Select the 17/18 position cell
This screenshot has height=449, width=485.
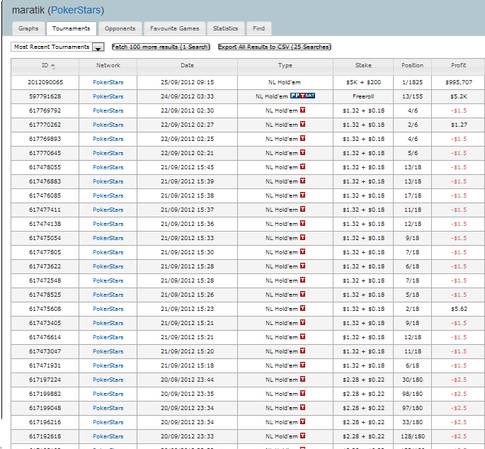coord(412,195)
